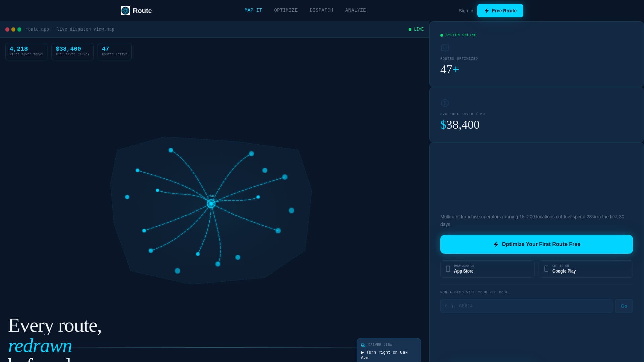Click the truck icon in Driver View card
Viewport: 644px width, 362px height.
tap(363, 345)
